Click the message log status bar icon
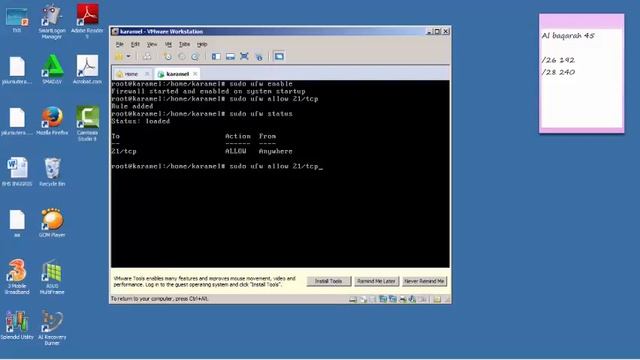640x360 pixels. click(x=437, y=299)
